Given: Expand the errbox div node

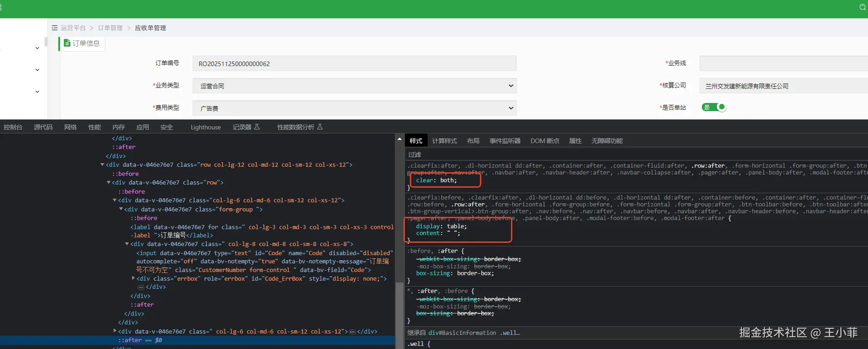Looking at the screenshot, I should click(x=133, y=278).
